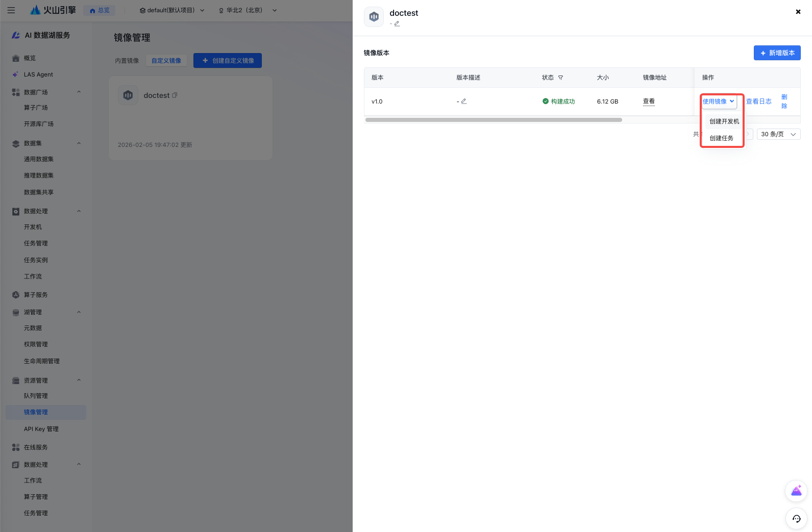Open 算子服务 via its sidebar icon

pyautogui.click(x=16, y=295)
